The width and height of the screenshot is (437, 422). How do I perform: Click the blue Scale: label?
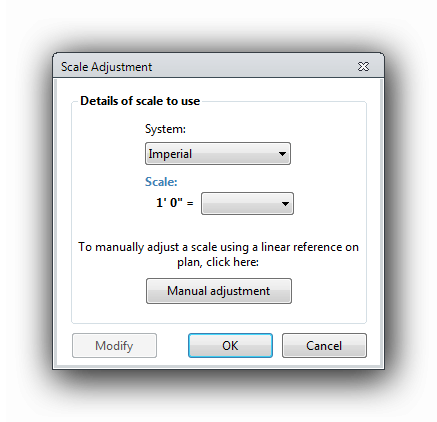(x=161, y=182)
